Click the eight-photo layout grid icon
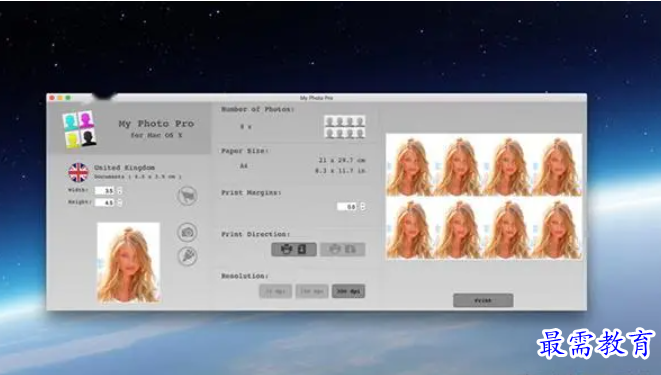 [x=344, y=127]
